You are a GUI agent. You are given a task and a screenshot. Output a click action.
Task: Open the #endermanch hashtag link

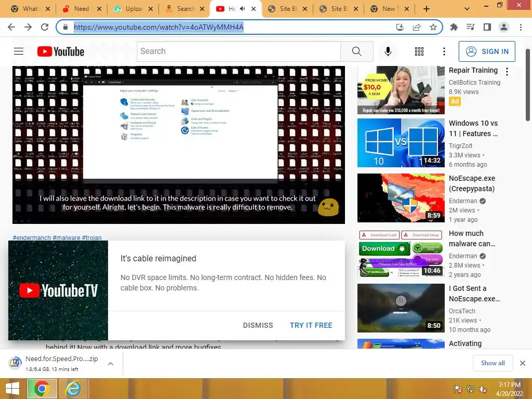pyautogui.click(x=32, y=237)
